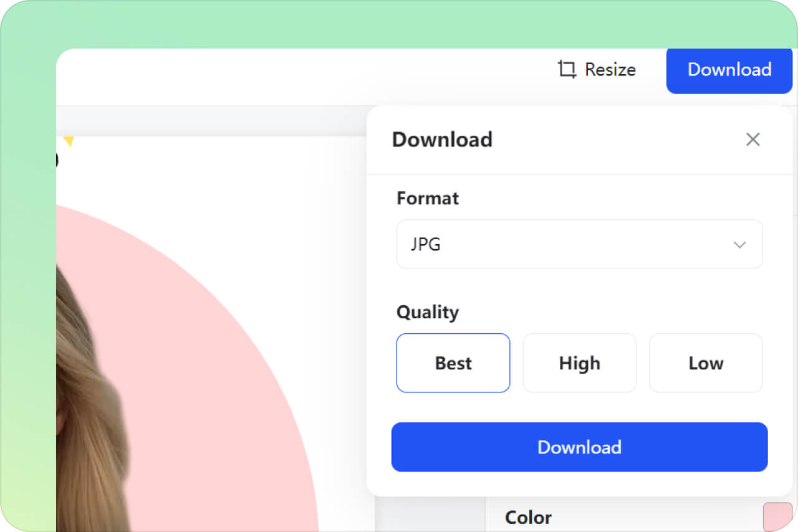Viewport: 798px width, 532px height.
Task: Click the Download panel heading
Action: point(442,140)
